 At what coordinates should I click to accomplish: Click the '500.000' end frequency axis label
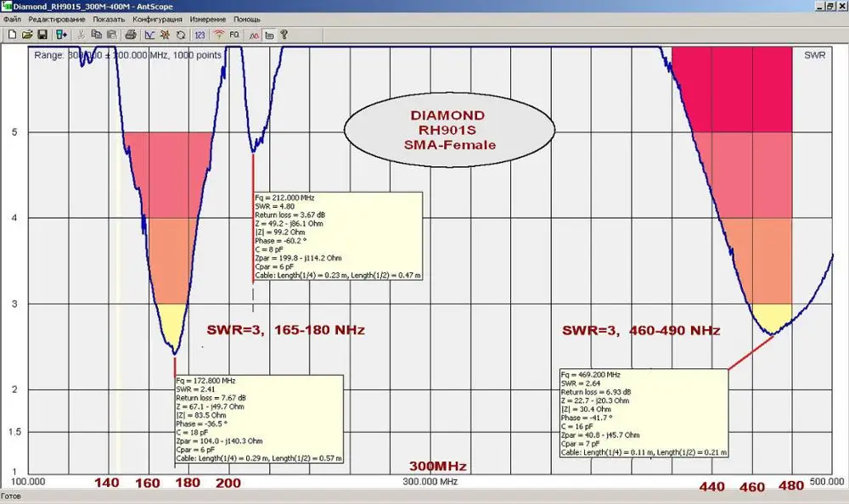point(827,481)
